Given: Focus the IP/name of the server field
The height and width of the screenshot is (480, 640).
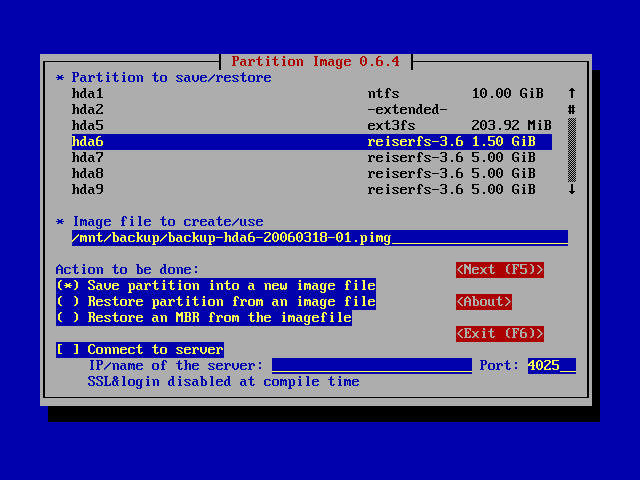Looking at the screenshot, I should click(371, 366).
